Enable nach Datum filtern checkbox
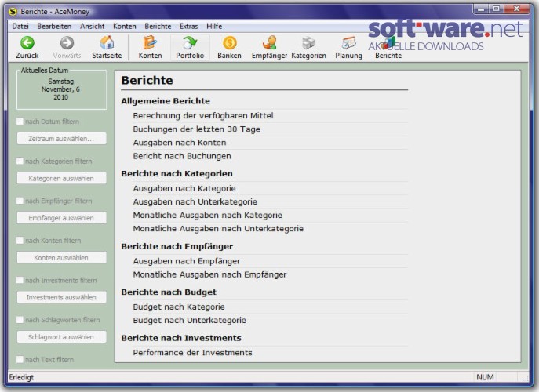The height and width of the screenshot is (392, 539). click(x=20, y=122)
